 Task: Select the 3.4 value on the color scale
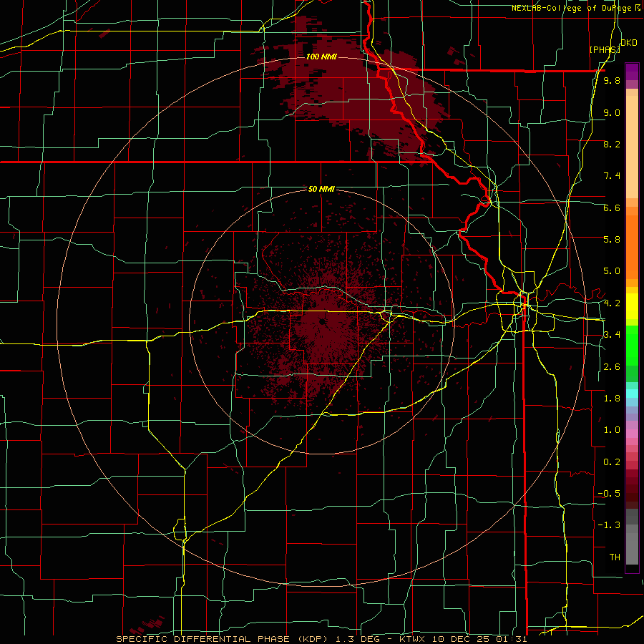coord(612,335)
